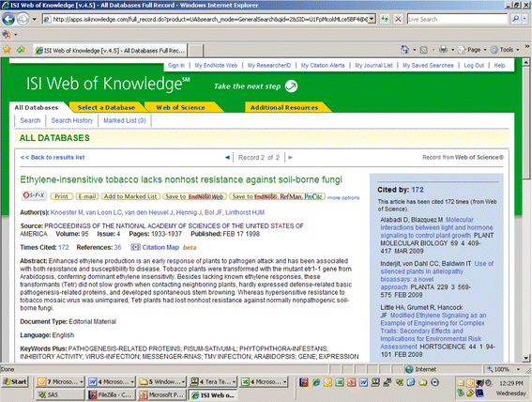Select the ISI Web of Knowledge browser tab
Screen dimensions: 532x402
(x=111, y=51)
